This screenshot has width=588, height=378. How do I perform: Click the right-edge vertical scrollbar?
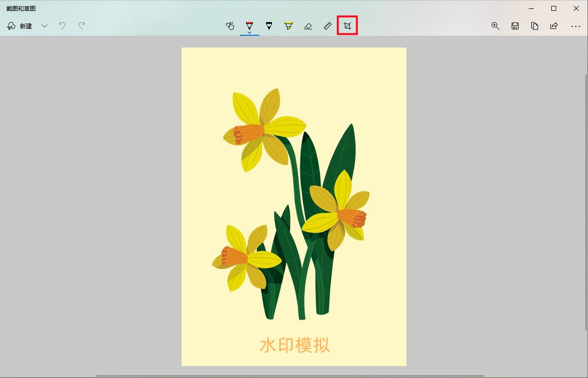[x=586, y=147]
